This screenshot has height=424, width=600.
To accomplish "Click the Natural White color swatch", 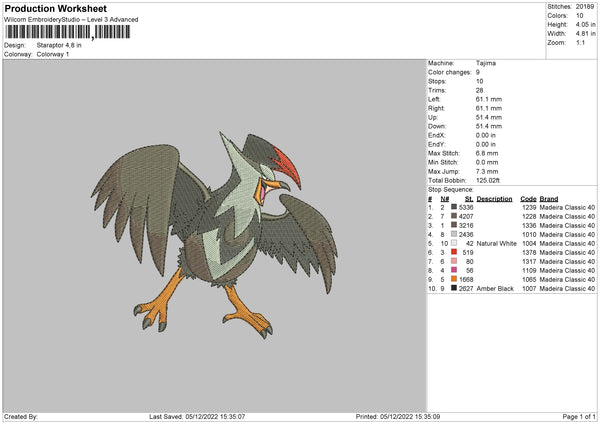I will 454,243.
